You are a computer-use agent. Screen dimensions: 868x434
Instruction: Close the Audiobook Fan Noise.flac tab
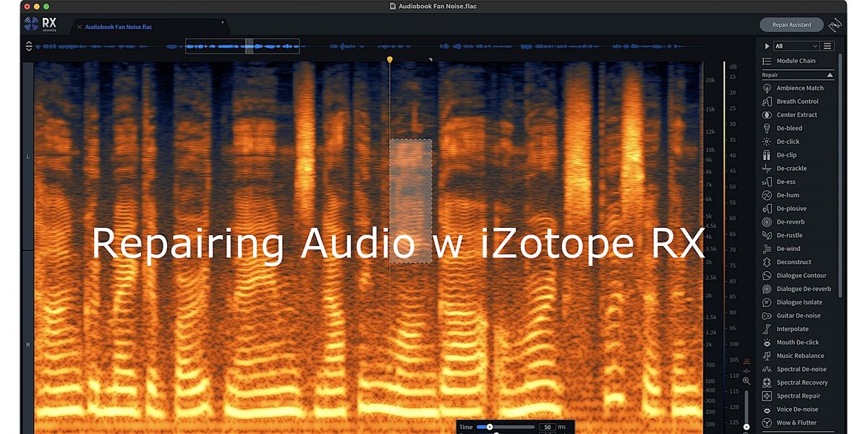79,27
